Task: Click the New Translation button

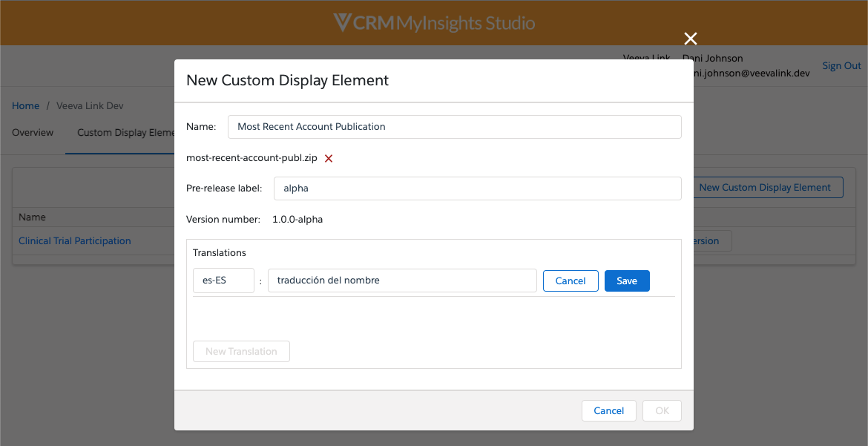Action: click(241, 352)
